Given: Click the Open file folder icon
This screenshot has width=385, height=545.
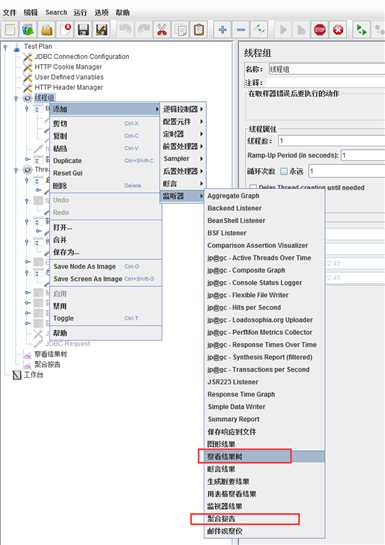Looking at the screenshot, I should tap(47, 30).
